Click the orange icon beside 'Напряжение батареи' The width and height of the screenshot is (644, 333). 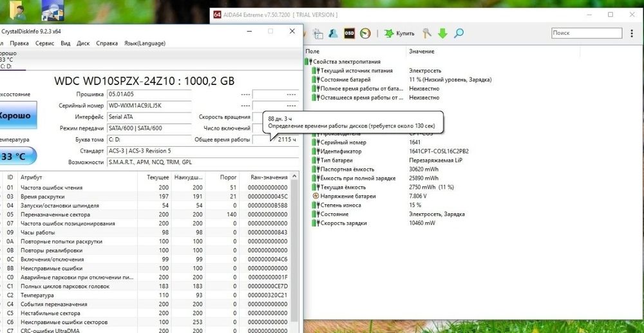pos(316,196)
